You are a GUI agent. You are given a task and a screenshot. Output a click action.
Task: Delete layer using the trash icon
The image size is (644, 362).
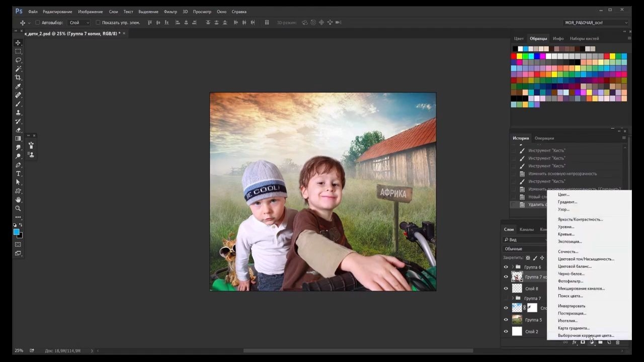618,342
